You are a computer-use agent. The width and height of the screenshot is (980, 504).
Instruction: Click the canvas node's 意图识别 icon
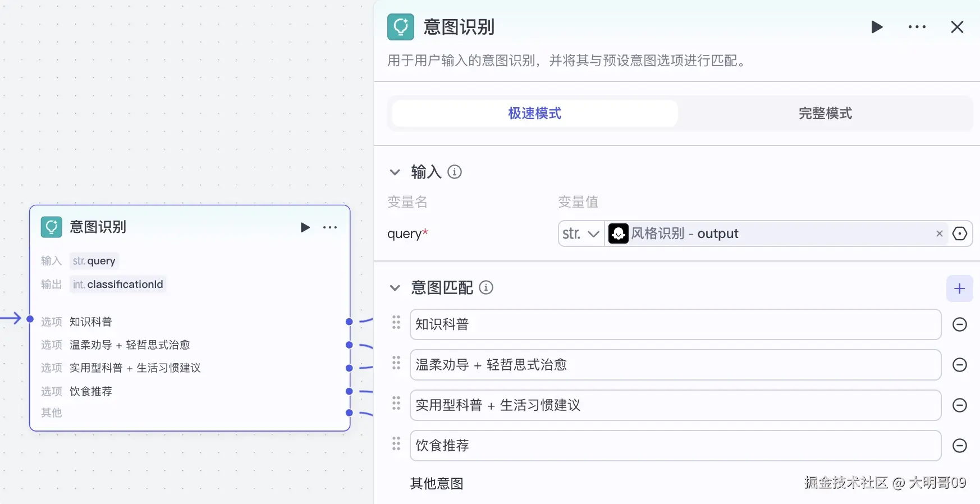(52, 227)
